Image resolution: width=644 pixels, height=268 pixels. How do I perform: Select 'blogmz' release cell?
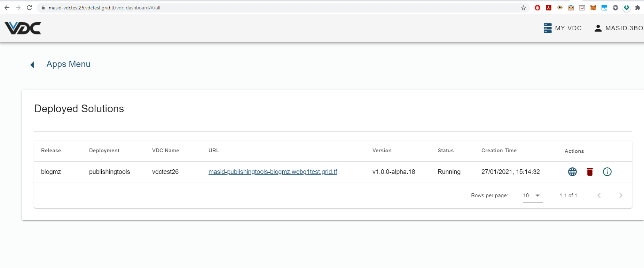click(x=51, y=172)
